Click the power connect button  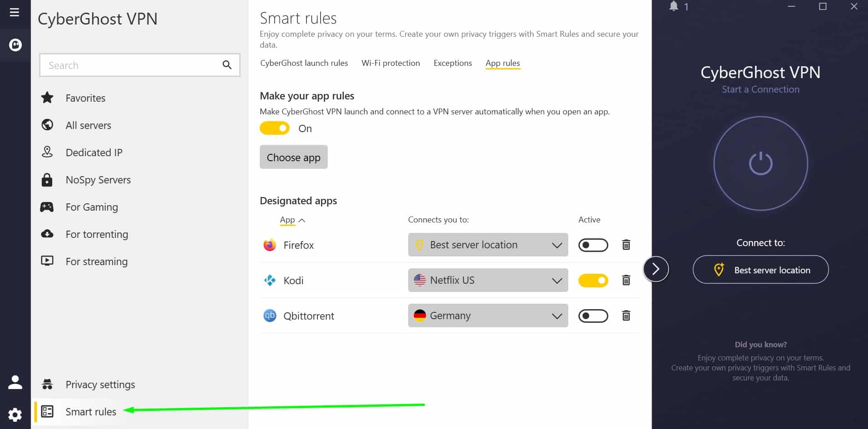point(761,163)
